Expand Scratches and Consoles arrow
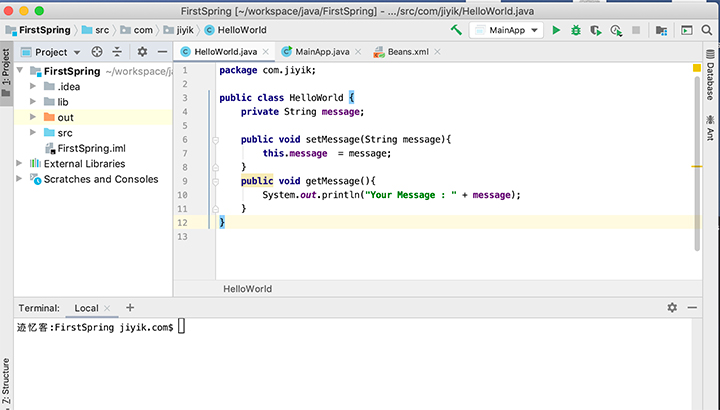Image resolution: width=720 pixels, height=410 pixels. [19, 179]
